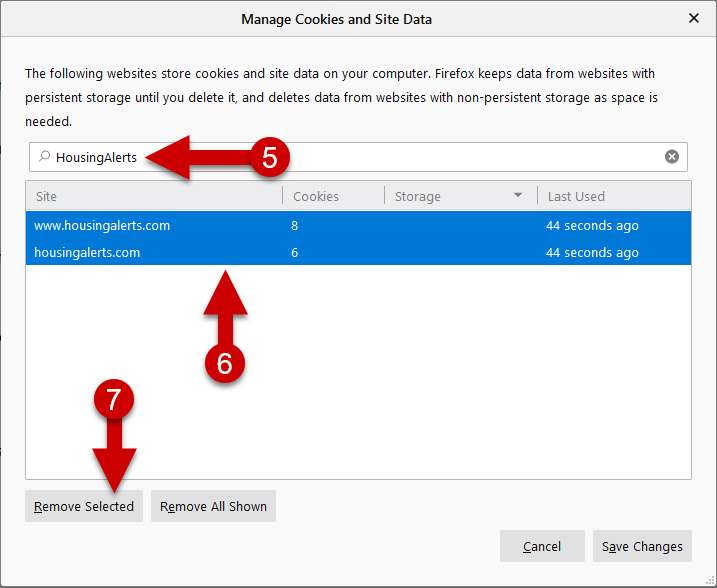Sort by the Site column header

pos(154,196)
